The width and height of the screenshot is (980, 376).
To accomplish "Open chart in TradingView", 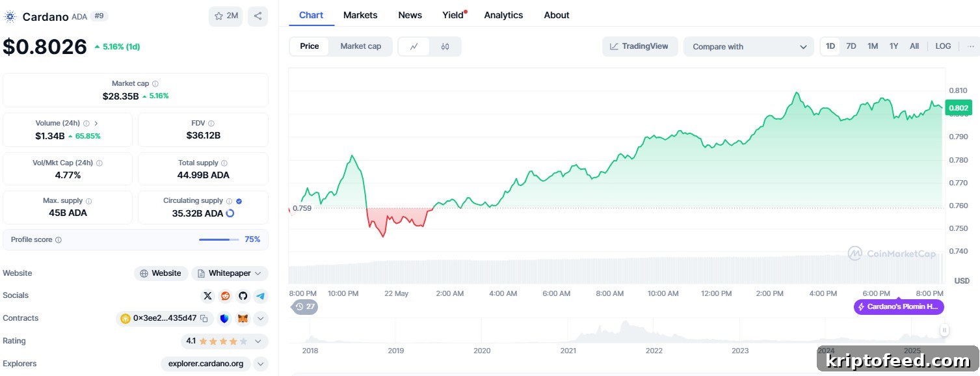I will pos(640,46).
